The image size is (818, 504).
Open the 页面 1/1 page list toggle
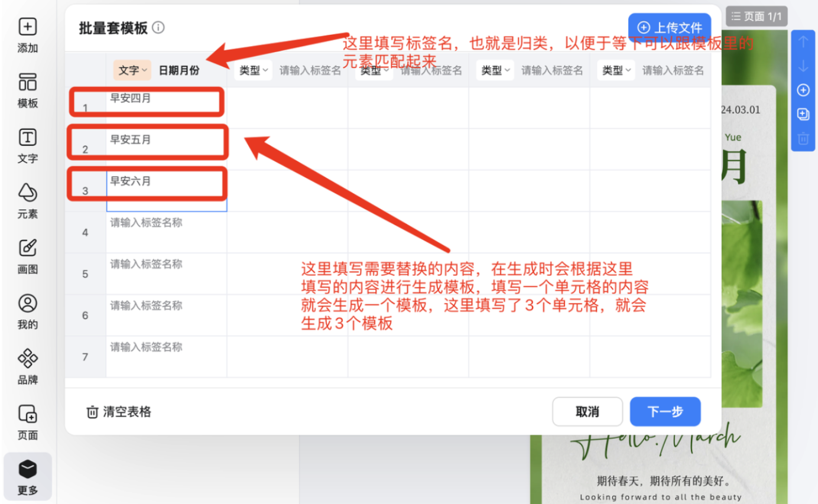tap(756, 17)
